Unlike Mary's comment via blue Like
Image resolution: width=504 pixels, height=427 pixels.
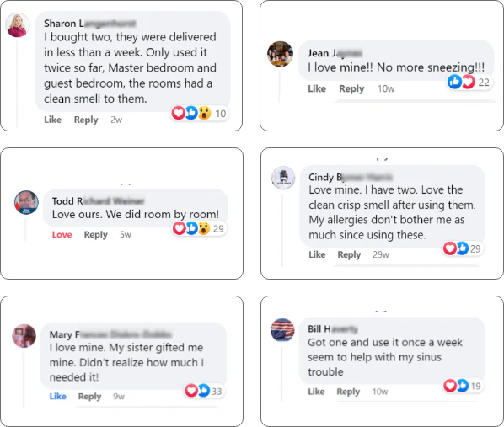click(58, 396)
